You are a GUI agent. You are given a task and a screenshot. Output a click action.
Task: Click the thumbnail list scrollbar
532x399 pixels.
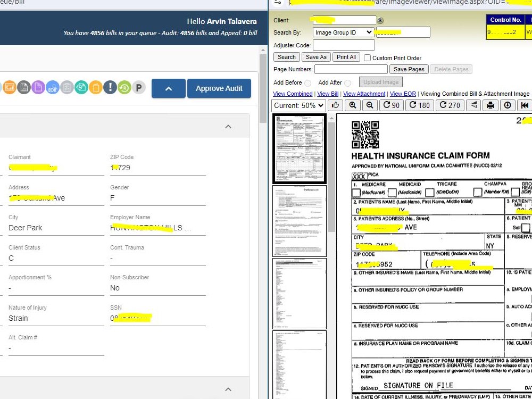tap(332, 177)
